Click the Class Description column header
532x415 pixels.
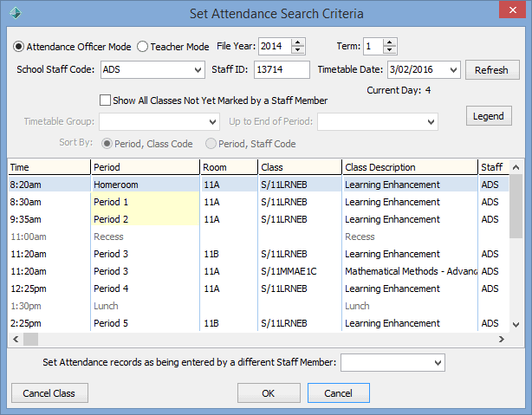pos(410,167)
